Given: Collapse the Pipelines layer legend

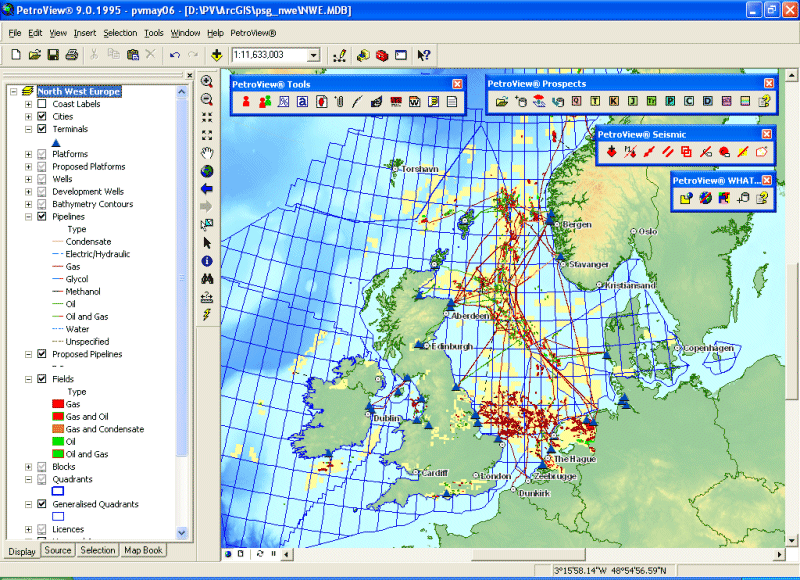Looking at the screenshot, I should [x=28, y=217].
